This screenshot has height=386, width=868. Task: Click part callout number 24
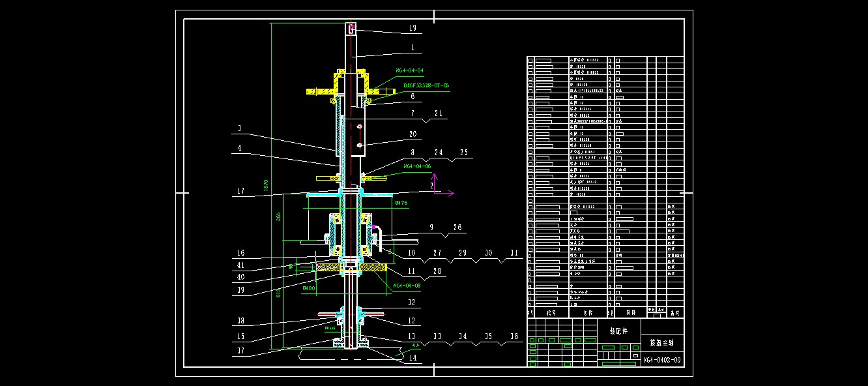pos(439,153)
